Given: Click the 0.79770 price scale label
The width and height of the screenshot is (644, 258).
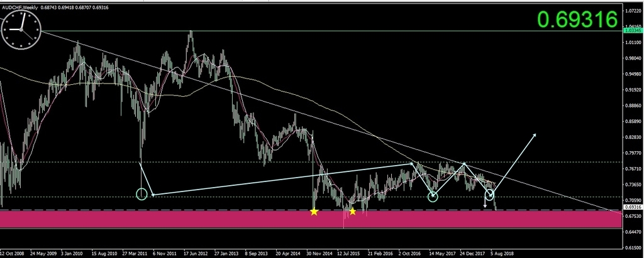Looking at the screenshot, I should pyautogui.click(x=633, y=153).
